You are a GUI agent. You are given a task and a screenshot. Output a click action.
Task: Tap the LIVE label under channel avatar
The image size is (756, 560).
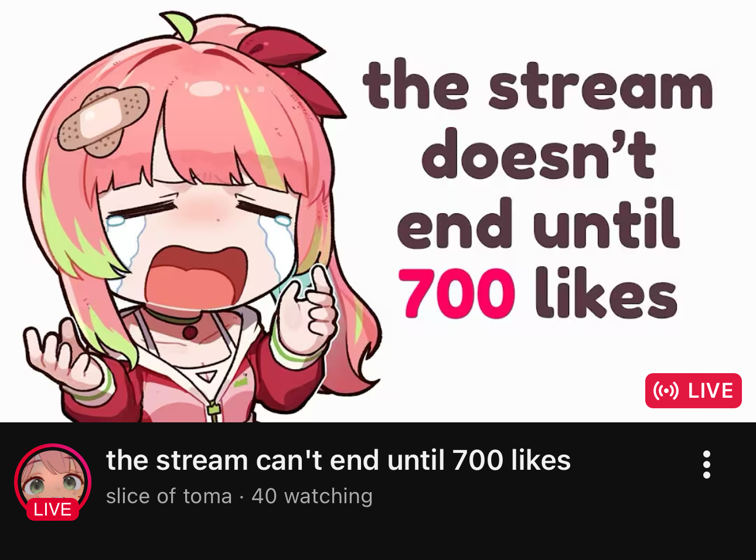coord(53,509)
